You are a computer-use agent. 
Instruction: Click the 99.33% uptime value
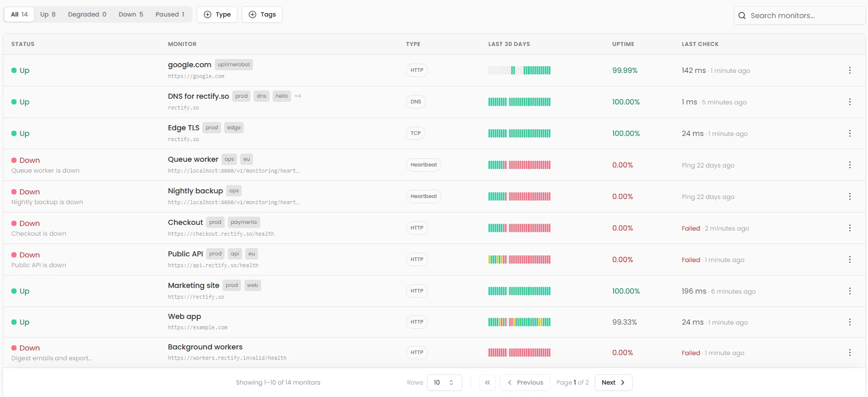625,322
